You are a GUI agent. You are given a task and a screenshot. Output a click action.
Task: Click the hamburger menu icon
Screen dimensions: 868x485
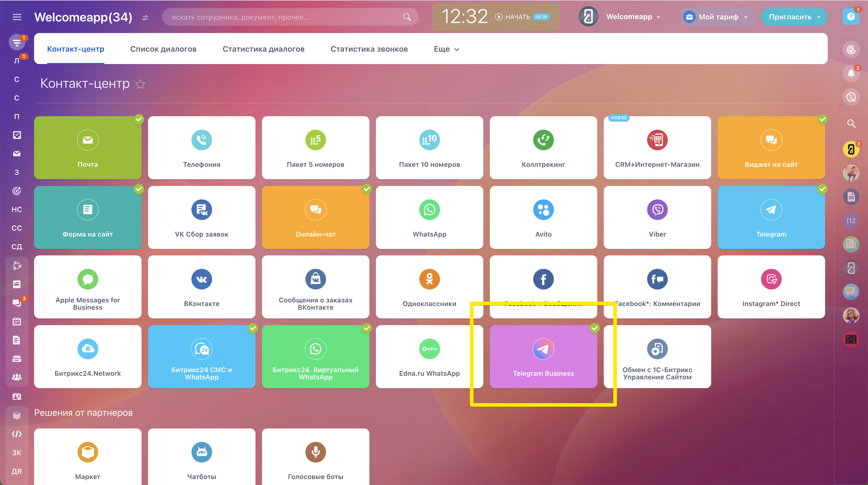(x=17, y=17)
